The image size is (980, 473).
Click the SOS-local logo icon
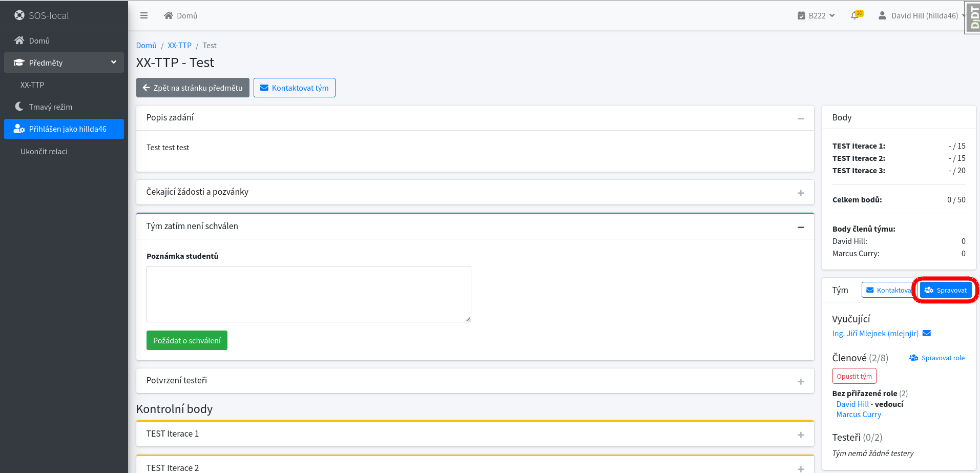[x=19, y=15]
